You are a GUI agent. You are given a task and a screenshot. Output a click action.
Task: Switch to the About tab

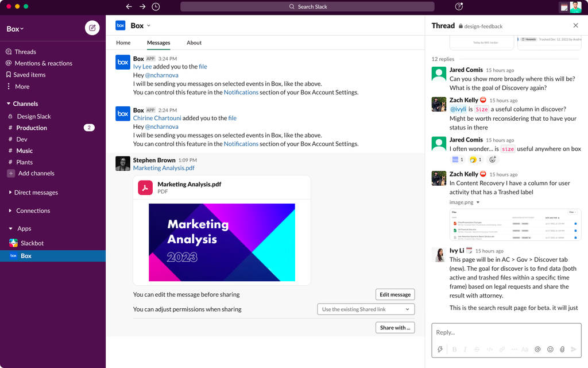[x=194, y=43]
